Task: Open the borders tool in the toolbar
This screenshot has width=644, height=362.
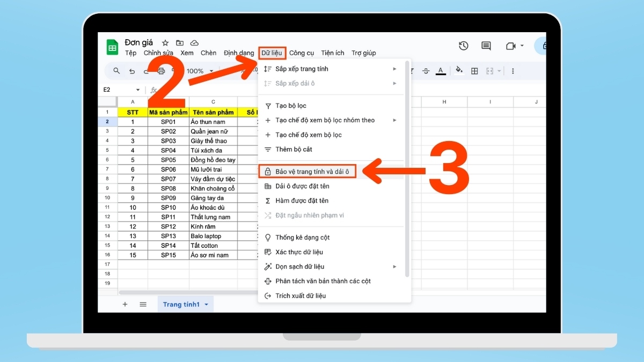Action: 474,71
